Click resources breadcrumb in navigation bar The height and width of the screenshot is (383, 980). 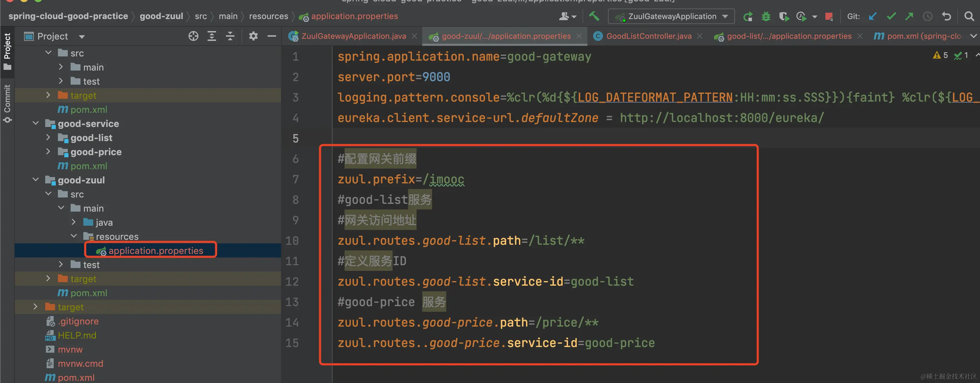point(268,16)
